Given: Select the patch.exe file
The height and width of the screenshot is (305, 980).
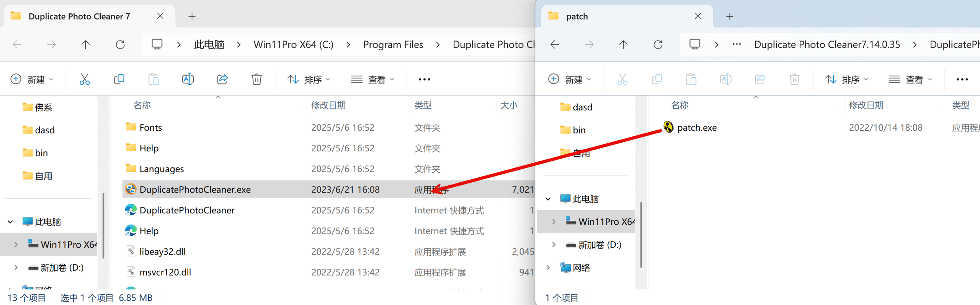Looking at the screenshot, I should [x=697, y=128].
